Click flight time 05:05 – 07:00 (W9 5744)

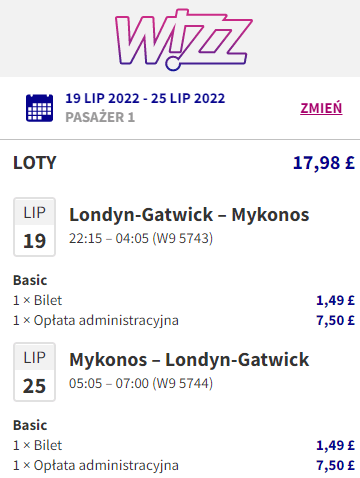(141, 384)
